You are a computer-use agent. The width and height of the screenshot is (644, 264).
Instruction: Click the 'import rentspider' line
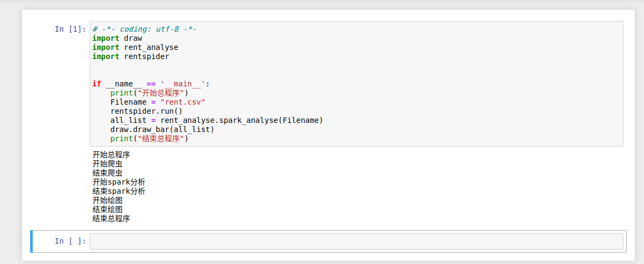131,56
